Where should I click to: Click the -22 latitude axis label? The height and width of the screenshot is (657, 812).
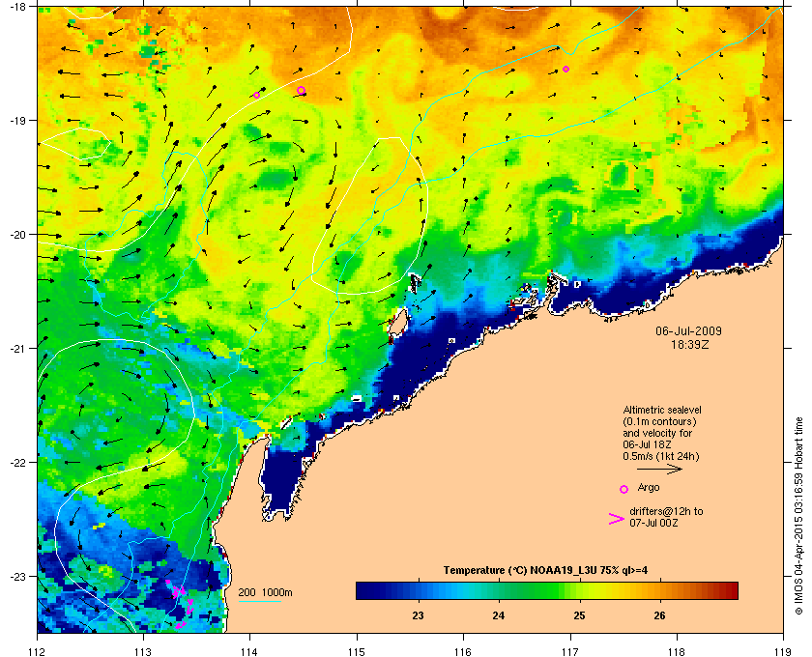17,463
